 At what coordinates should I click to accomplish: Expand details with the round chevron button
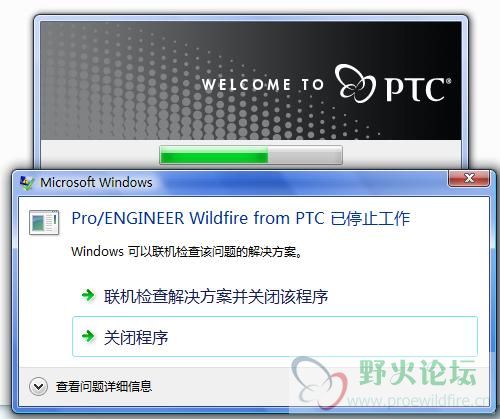pos(38,387)
